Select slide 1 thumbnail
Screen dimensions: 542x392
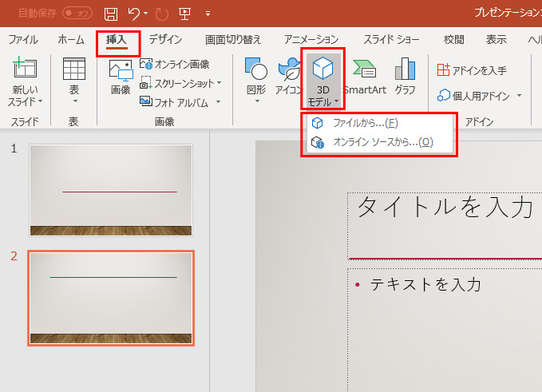pos(111,191)
